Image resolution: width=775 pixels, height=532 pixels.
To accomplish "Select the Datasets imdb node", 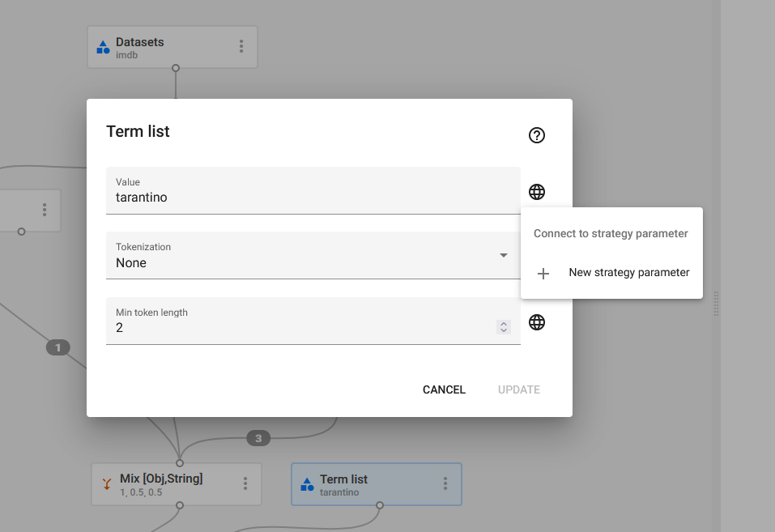I will [x=172, y=47].
